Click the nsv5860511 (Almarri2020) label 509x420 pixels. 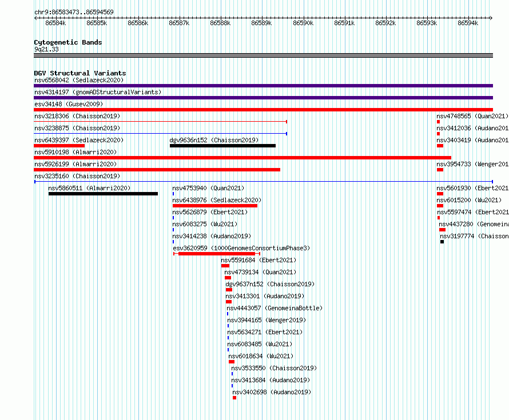pos(89,188)
